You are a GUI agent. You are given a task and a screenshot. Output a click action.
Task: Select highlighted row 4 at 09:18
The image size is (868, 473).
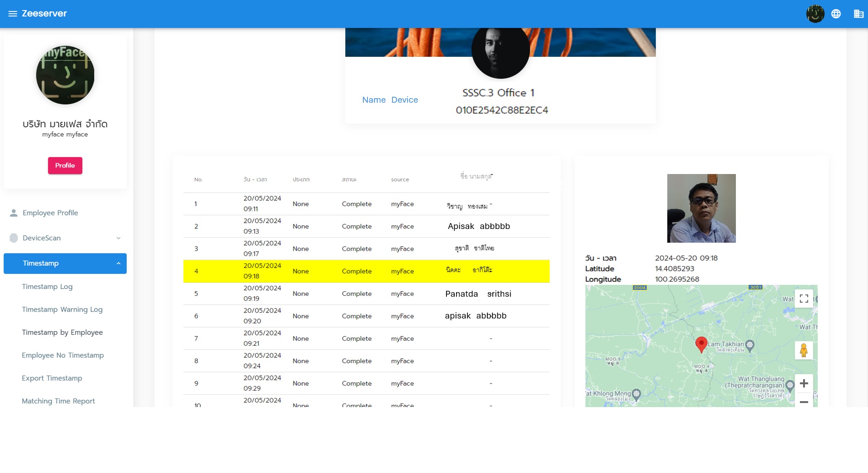coord(366,271)
